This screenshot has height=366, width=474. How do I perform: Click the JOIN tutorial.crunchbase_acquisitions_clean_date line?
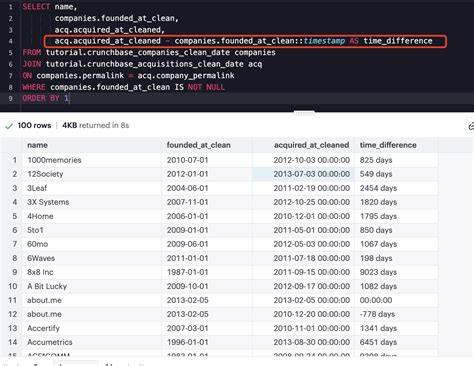[142, 64]
